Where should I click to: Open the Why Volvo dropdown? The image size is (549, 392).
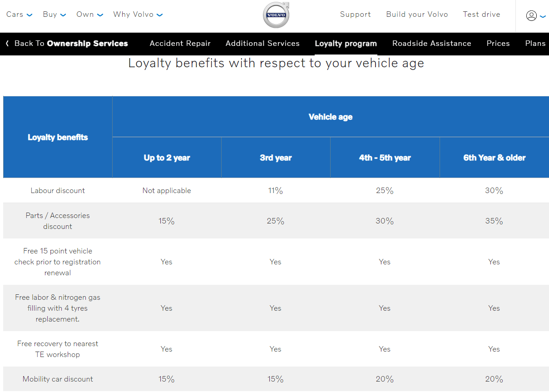pyautogui.click(x=138, y=15)
